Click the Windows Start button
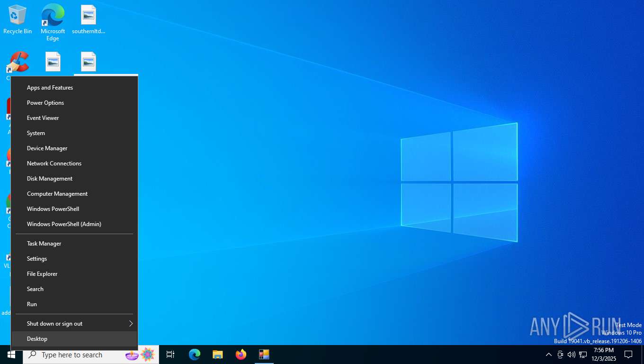The height and width of the screenshot is (364, 644). [11, 355]
